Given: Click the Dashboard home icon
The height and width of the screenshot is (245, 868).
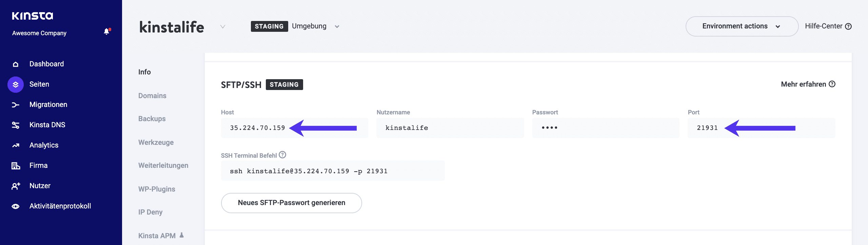Looking at the screenshot, I should click(16, 64).
